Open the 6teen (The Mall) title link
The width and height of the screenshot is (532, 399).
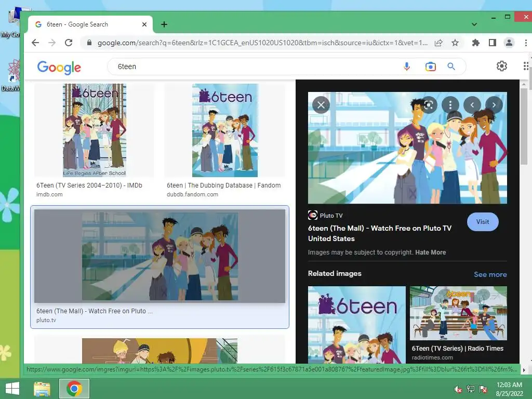click(x=380, y=233)
